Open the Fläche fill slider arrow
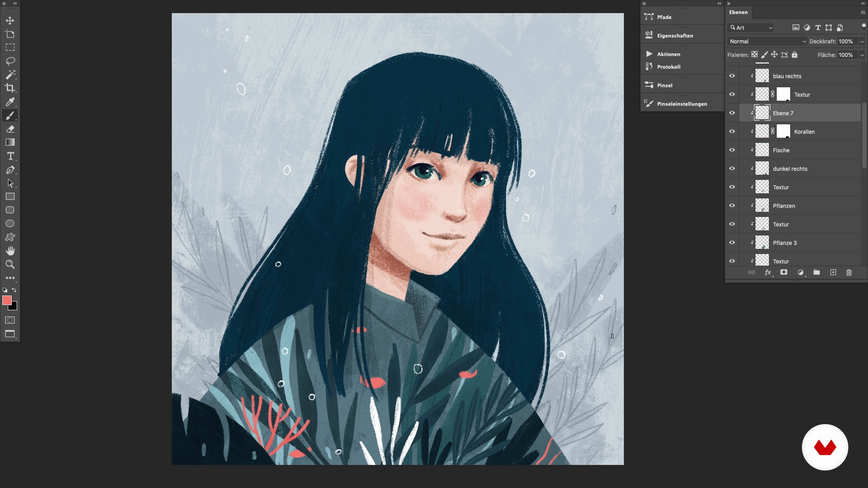 click(862, 55)
